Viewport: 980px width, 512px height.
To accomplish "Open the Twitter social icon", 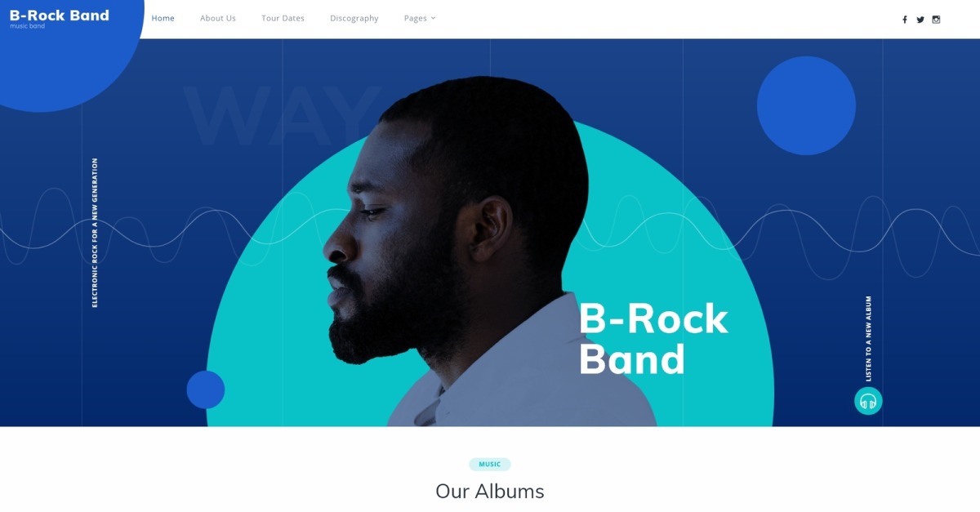I will coord(920,20).
